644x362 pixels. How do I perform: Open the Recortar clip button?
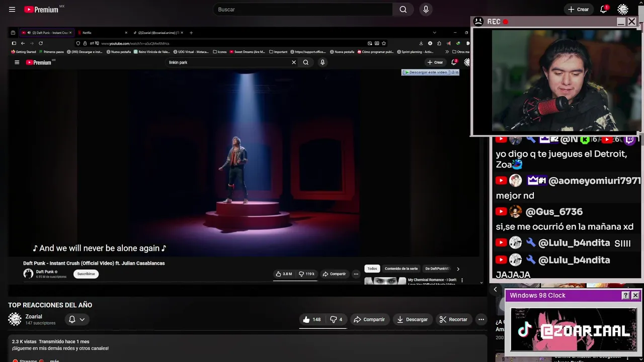[453, 319]
